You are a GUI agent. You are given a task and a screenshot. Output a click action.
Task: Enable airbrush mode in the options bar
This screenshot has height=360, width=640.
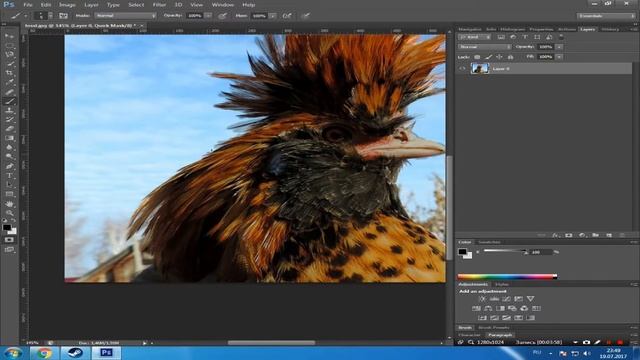[x=287, y=16]
